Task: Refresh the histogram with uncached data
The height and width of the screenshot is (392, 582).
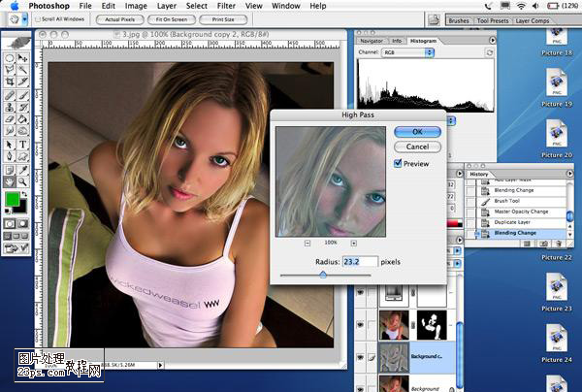Action: [490, 52]
